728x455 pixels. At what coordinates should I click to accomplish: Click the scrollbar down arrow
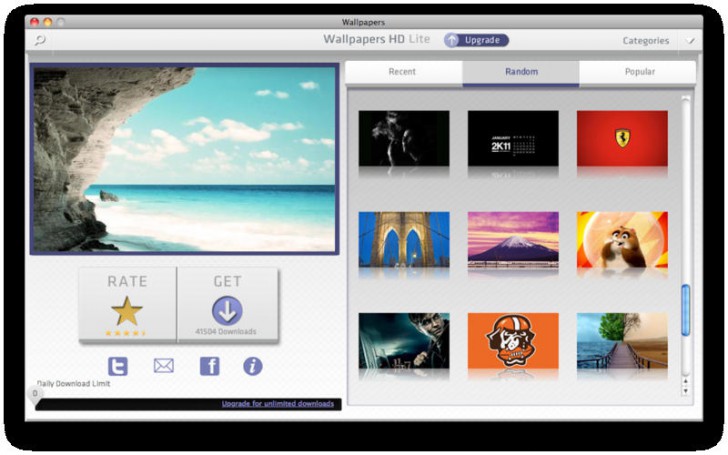click(x=685, y=391)
